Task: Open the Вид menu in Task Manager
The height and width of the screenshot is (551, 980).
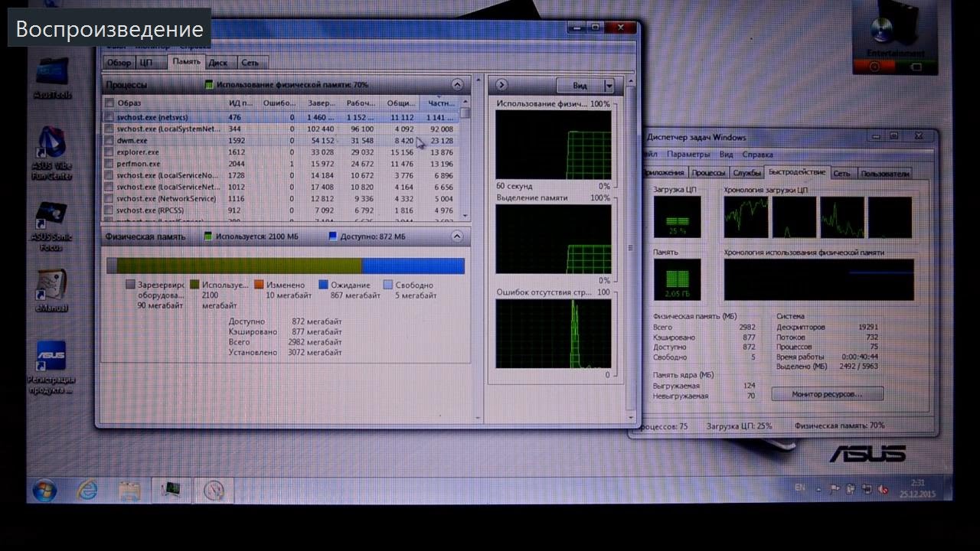Action: (x=726, y=154)
